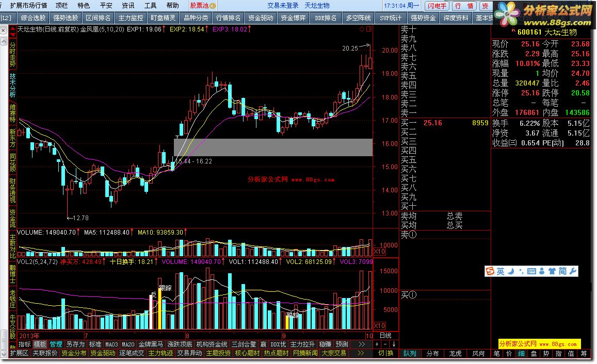Click 行情排名 in the toolbar

tap(228, 18)
